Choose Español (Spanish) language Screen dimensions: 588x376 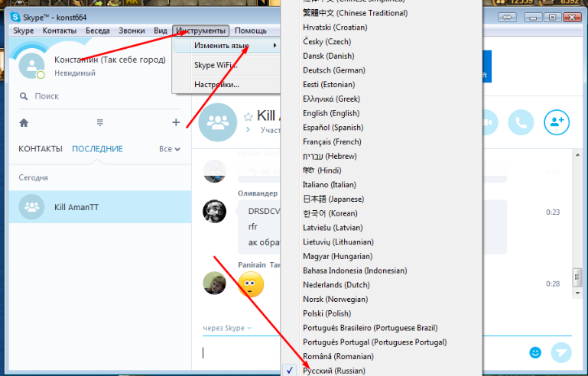(x=333, y=128)
